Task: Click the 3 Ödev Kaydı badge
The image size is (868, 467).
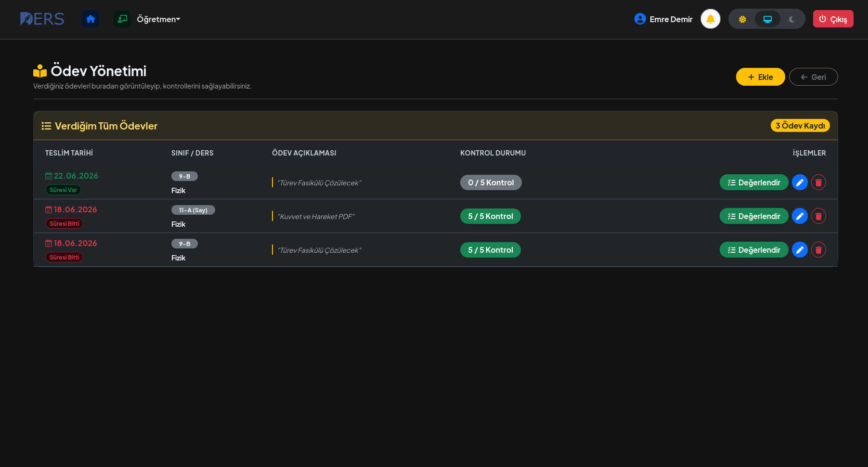Action: pos(800,126)
